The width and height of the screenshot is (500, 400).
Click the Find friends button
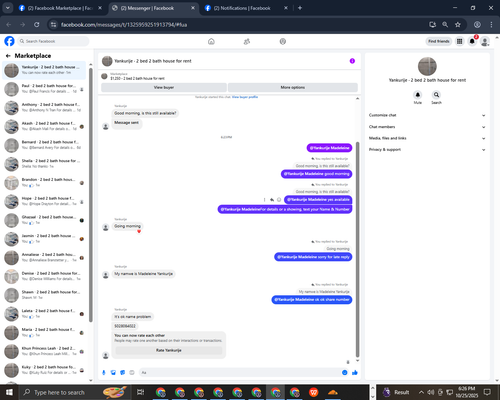pyautogui.click(x=439, y=41)
